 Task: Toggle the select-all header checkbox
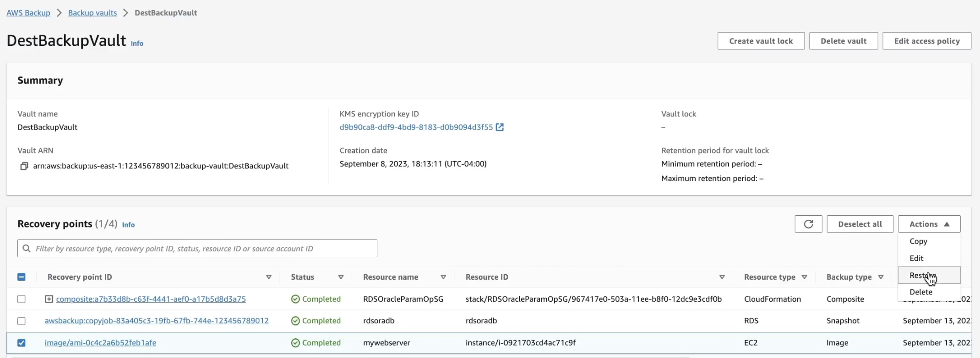tap(22, 277)
